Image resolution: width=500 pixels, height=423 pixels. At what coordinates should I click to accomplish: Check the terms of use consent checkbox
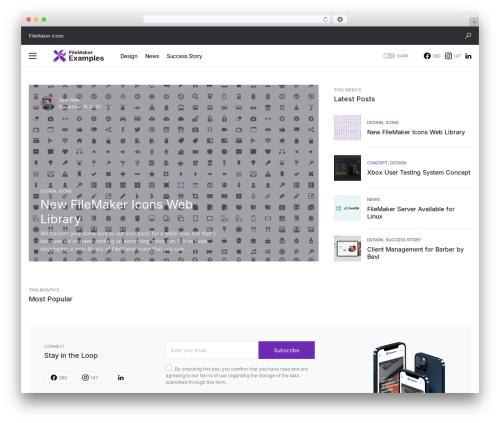tap(168, 368)
